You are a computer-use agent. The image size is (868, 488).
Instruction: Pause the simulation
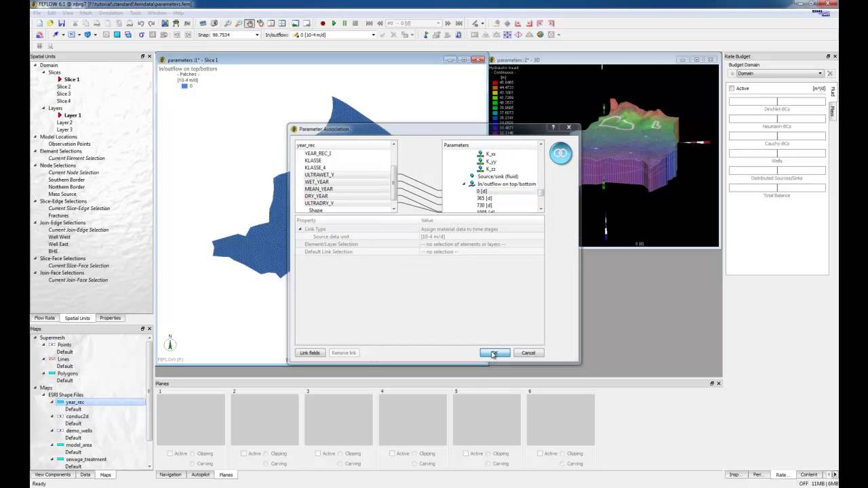(x=344, y=23)
